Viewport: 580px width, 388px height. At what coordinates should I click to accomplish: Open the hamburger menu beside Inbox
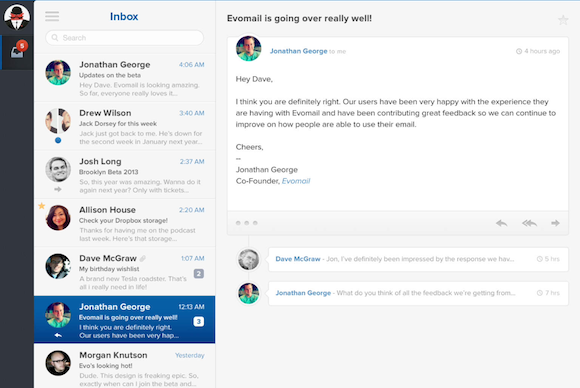point(52,16)
